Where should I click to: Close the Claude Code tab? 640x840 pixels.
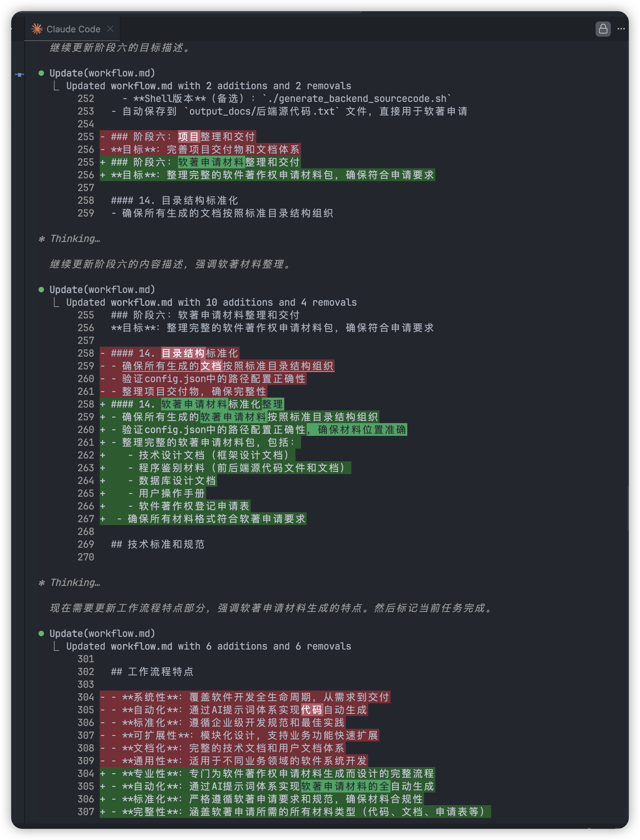click(110, 29)
